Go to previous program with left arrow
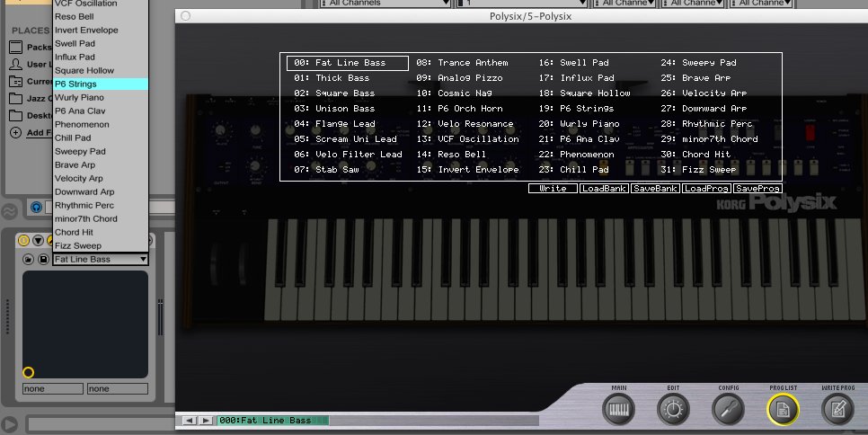 click(x=189, y=421)
